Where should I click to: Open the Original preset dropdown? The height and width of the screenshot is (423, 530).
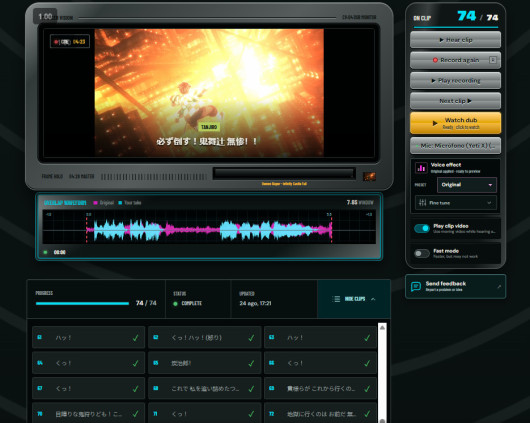tap(466, 185)
